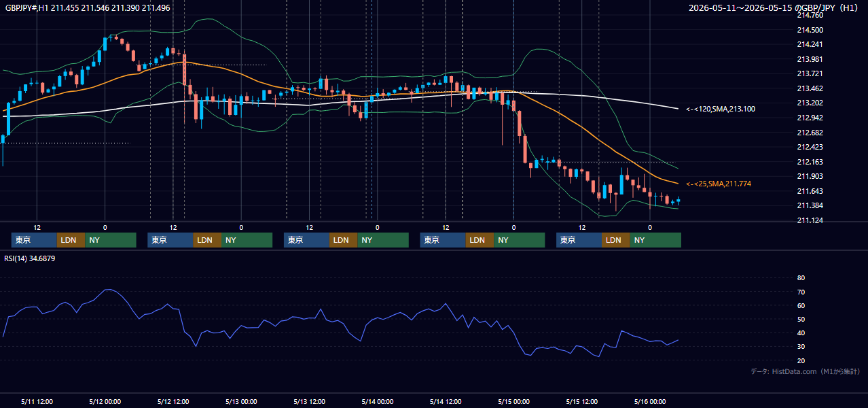
Task: Click the 213.721 price axis label
Action: pyautogui.click(x=810, y=73)
